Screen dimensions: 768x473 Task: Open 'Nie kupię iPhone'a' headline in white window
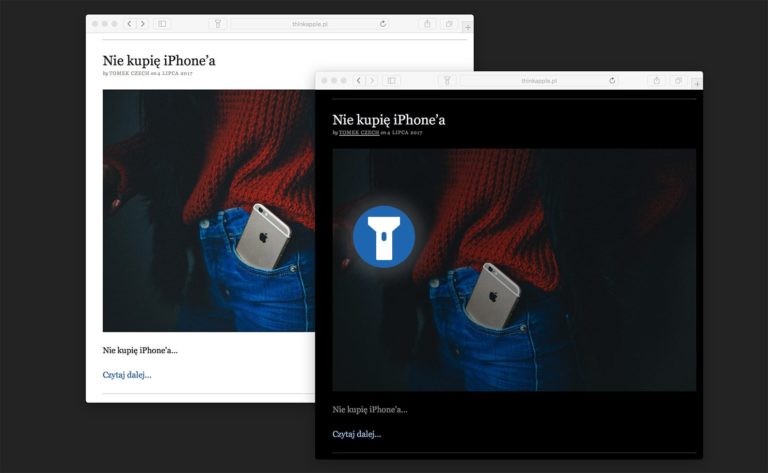click(159, 61)
